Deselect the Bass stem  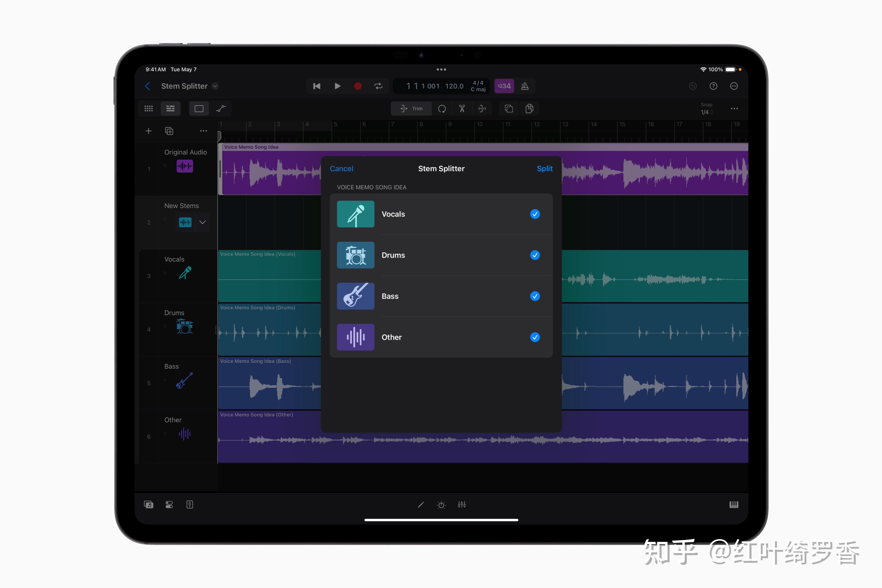coord(535,296)
